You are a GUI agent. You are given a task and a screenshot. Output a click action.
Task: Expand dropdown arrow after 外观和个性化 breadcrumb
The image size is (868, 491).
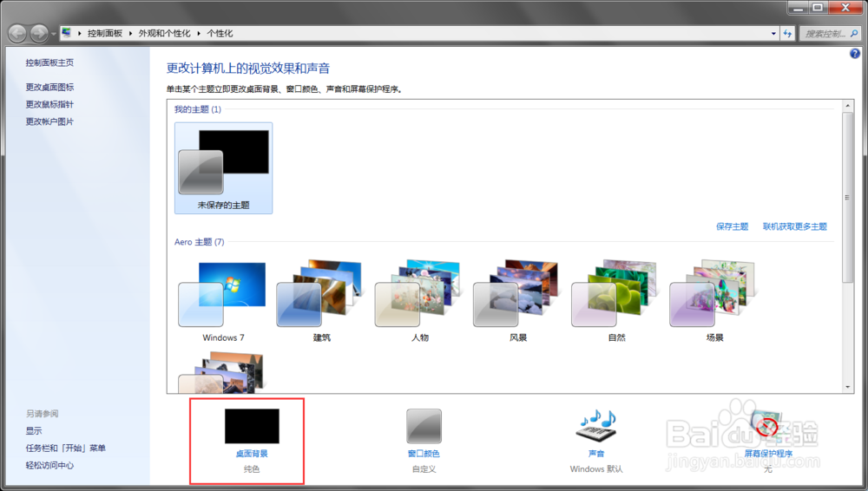pyautogui.click(x=199, y=33)
